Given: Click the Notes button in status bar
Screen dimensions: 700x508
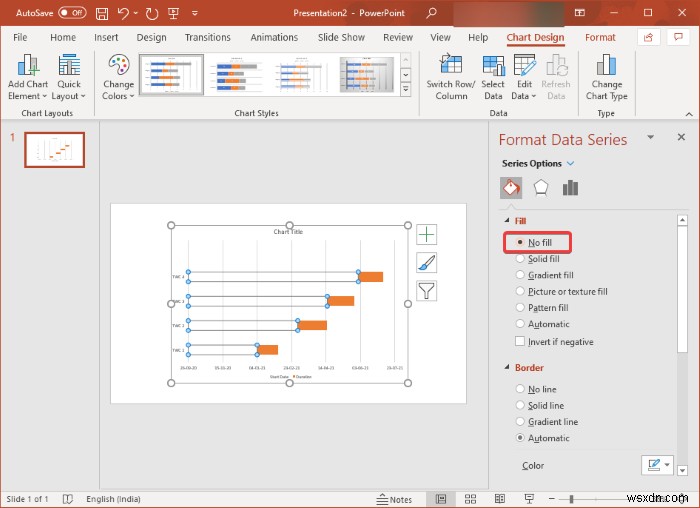Looking at the screenshot, I should [394, 500].
